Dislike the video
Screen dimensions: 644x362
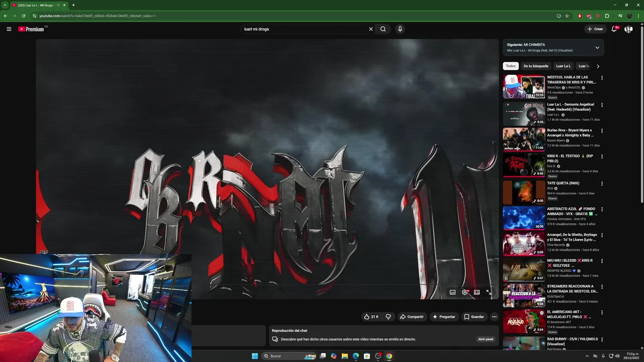(388, 317)
